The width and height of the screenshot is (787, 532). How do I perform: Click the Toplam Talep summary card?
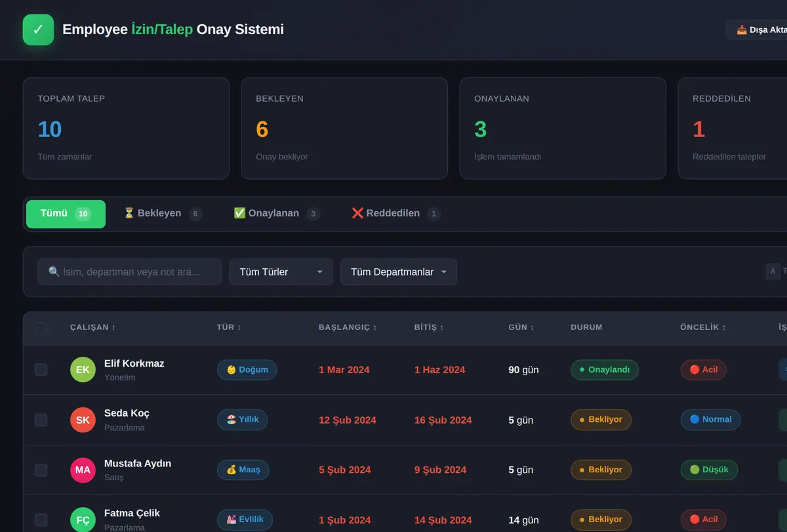click(126, 129)
